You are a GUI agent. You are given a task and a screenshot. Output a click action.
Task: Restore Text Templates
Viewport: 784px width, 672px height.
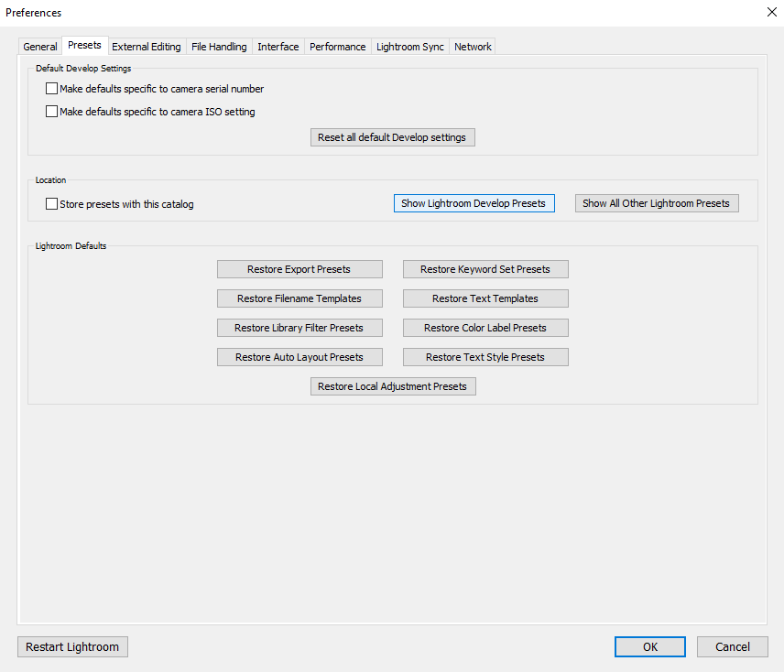coord(485,298)
